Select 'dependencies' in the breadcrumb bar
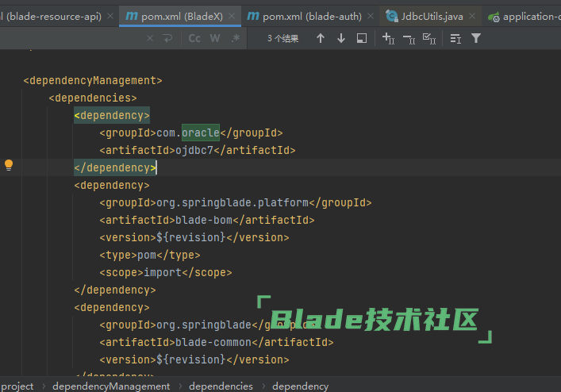The image size is (561, 392). click(x=221, y=386)
